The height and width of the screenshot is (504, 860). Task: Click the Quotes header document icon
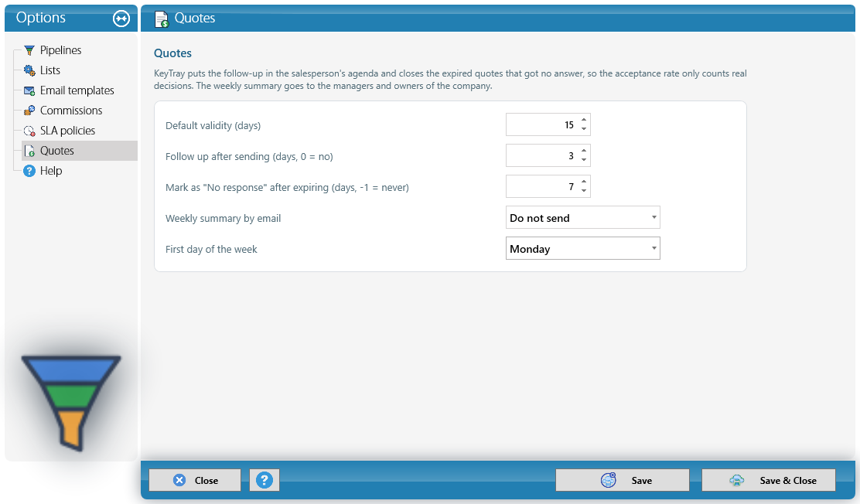click(161, 19)
